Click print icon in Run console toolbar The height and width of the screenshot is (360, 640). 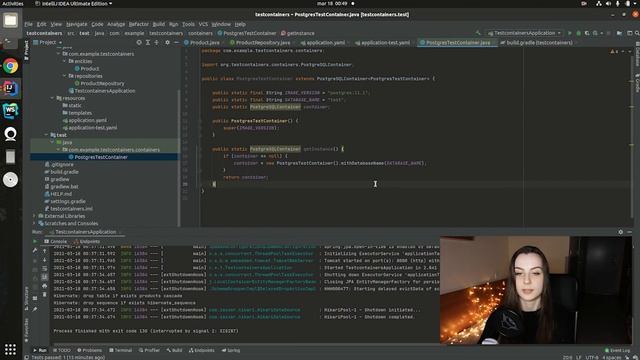pos(44,286)
